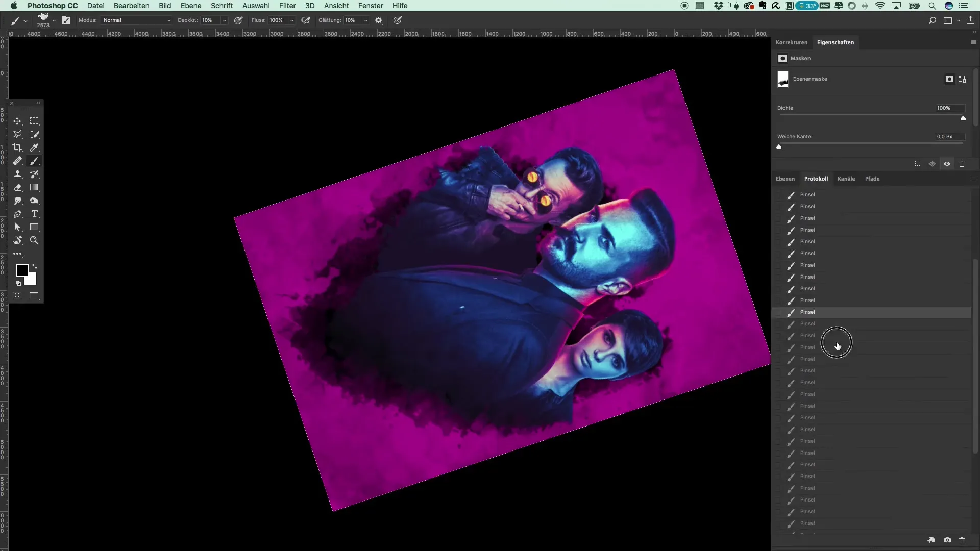Open the Auswahl menu
The height and width of the screenshot is (551, 980).
click(x=256, y=6)
